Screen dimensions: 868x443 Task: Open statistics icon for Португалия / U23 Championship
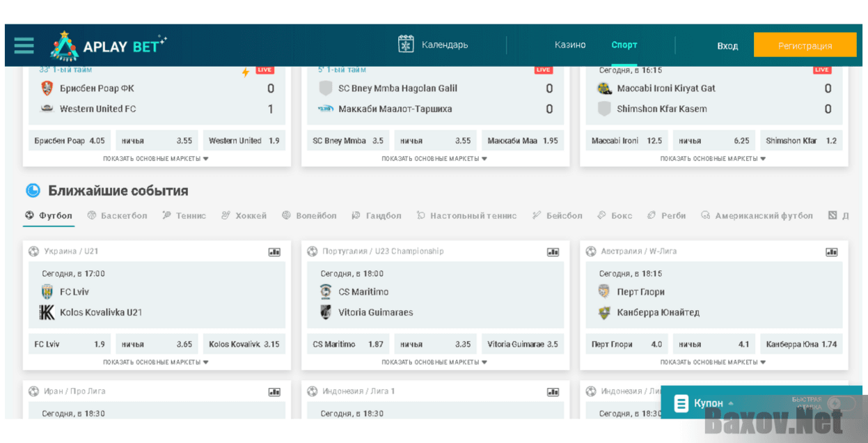(553, 252)
